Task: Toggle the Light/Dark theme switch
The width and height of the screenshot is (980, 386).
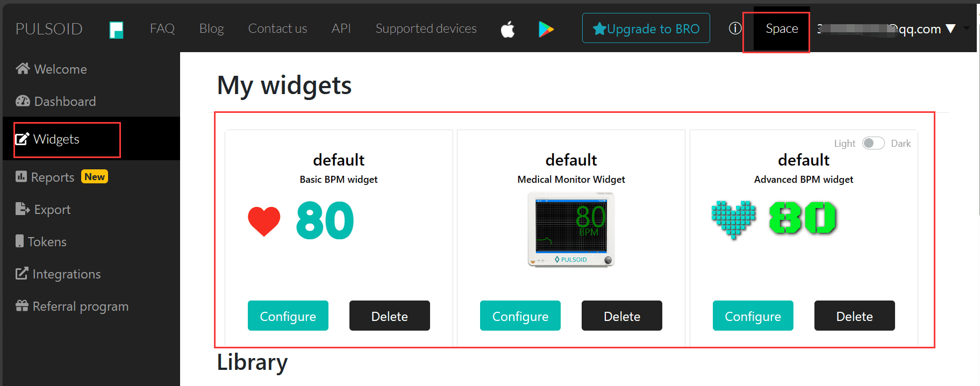Action: [x=873, y=143]
